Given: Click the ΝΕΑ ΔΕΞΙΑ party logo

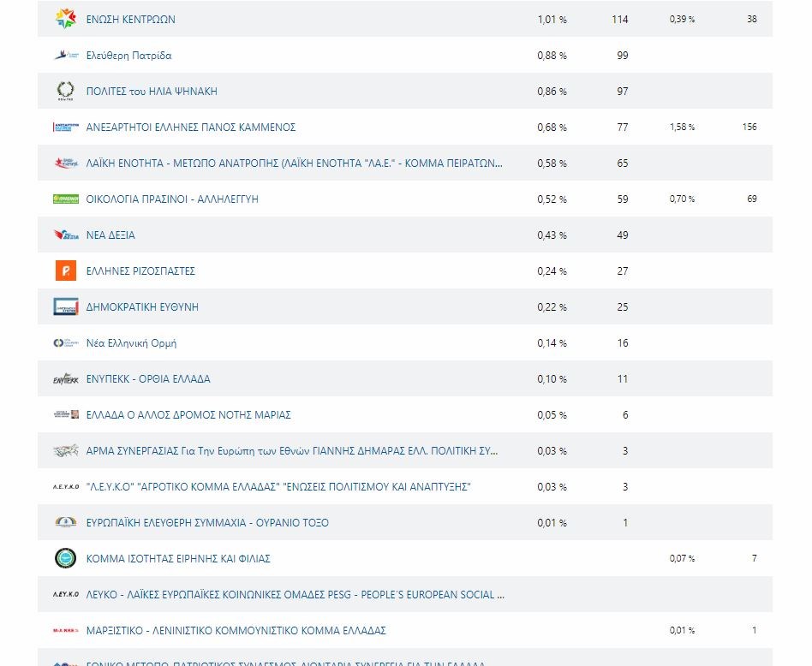Looking at the screenshot, I should point(66,235).
